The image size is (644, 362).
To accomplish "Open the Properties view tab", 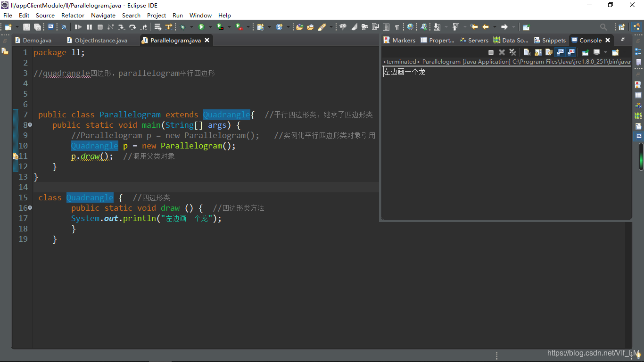I will coord(438,40).
